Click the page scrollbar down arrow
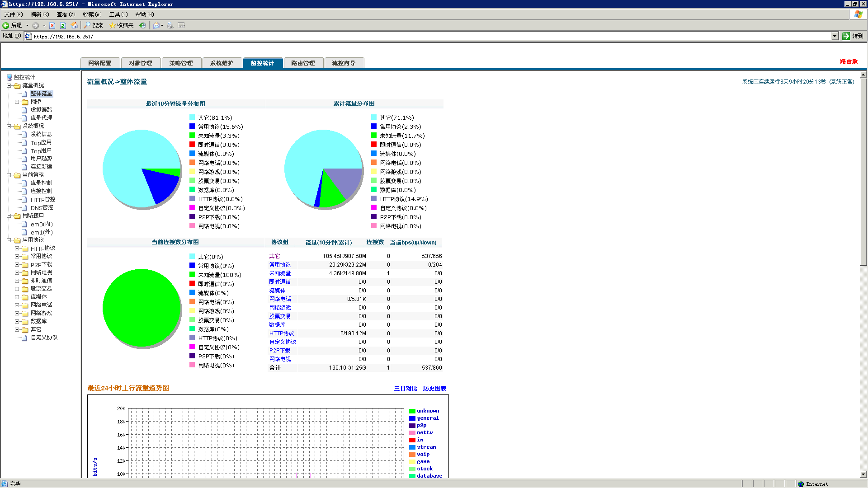Viewport: 868px width, 488px height. tap(863, 474)
